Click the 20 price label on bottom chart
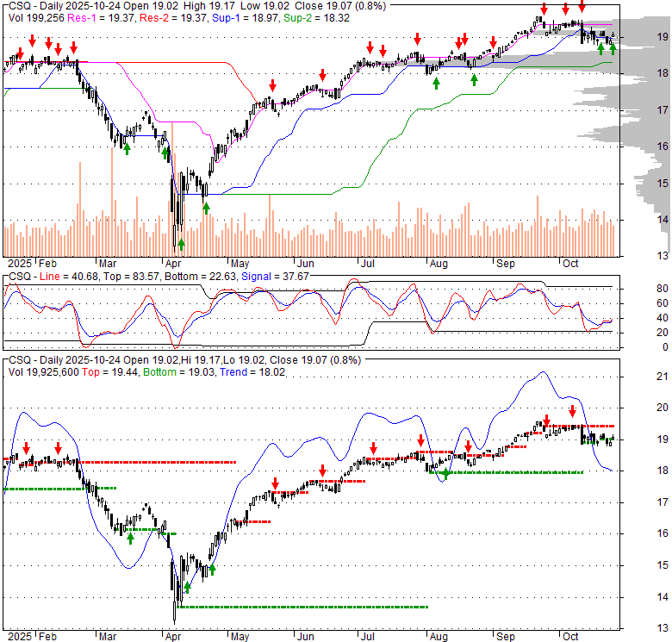The width and height of the screenshot is (672, 642). pyautogui.click(x=663, y=407)
